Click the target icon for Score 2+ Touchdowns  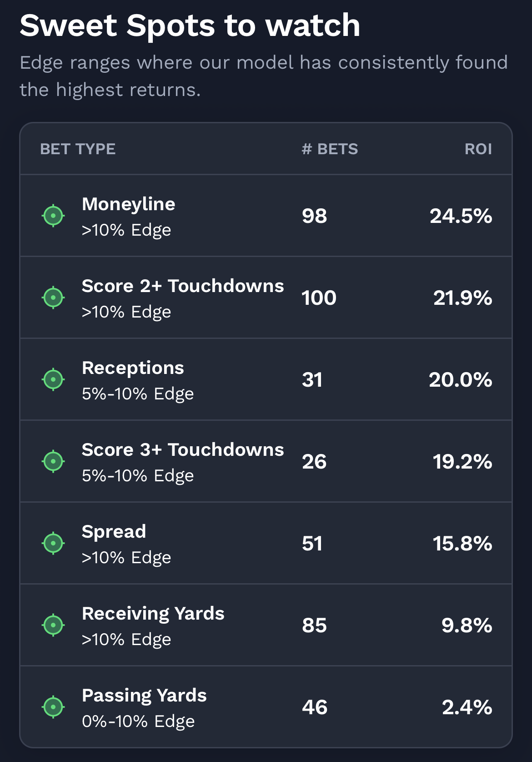53,298
